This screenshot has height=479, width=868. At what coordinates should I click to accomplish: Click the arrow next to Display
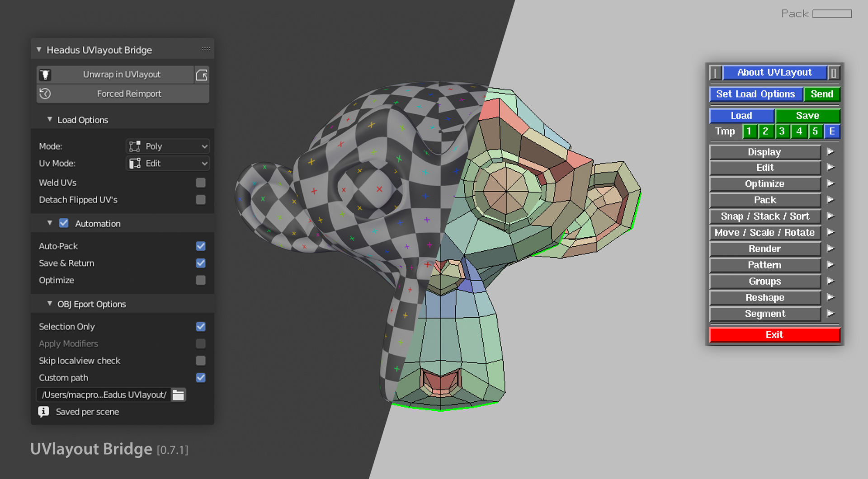coord(830,152)
